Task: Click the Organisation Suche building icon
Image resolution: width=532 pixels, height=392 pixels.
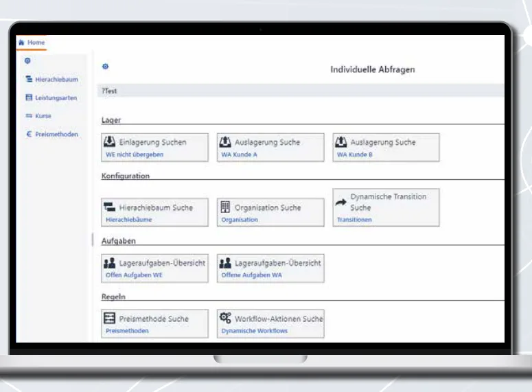Action: coord(225,207)
